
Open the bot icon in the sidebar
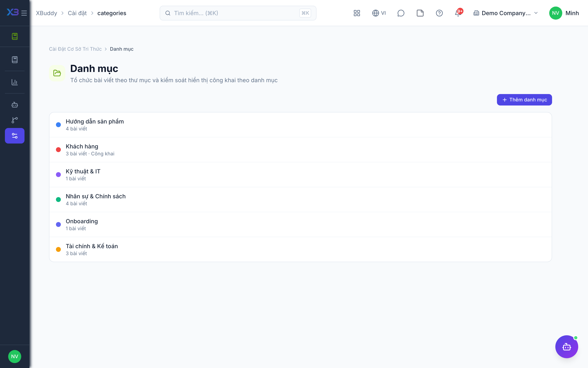[14, 105]
